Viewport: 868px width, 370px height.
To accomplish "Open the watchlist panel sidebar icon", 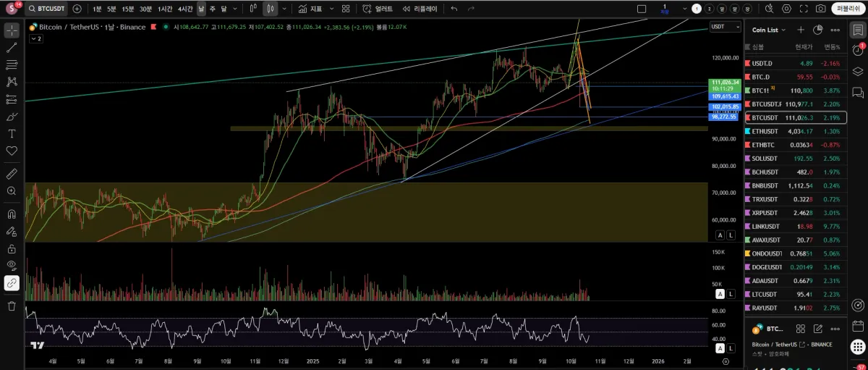I will [858, 30].
